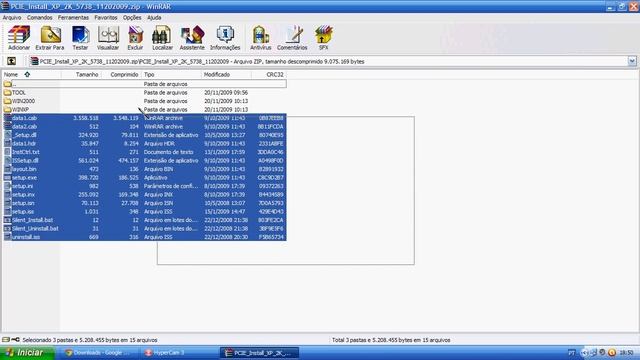Image resolution: width=640 pixels, height=360 pixels.
Task: Run the Antivírus scan tool
Action: (x=260, y=38)
